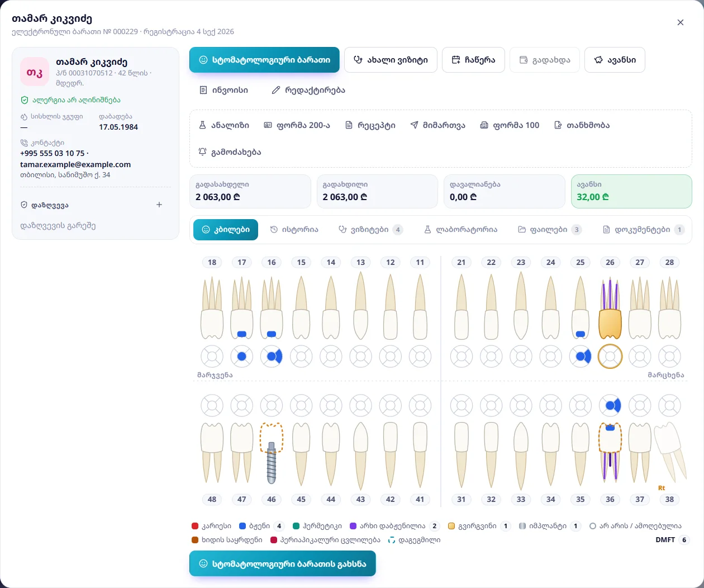Select the tooth 18 molar graphic
704x588 pixels.
point(212,309)
